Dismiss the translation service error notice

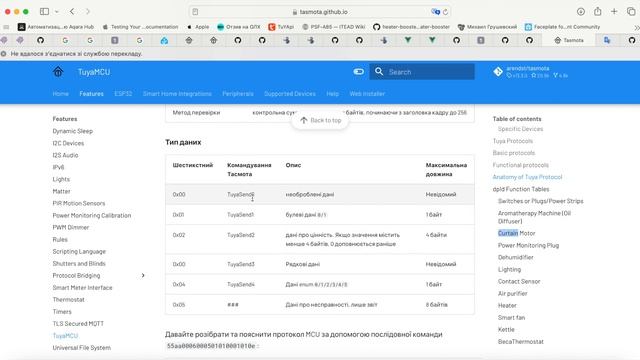coord(3,53)
